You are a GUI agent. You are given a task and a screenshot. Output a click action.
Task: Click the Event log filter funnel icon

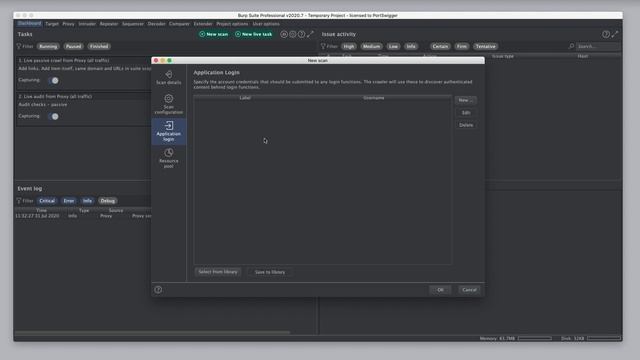(19, 201)
